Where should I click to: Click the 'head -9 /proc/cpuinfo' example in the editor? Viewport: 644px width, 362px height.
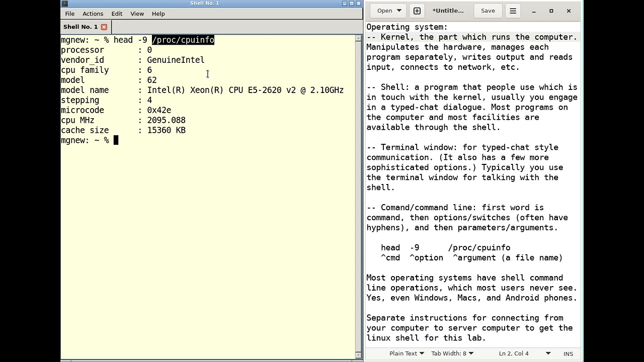click(x=445, y=248)
